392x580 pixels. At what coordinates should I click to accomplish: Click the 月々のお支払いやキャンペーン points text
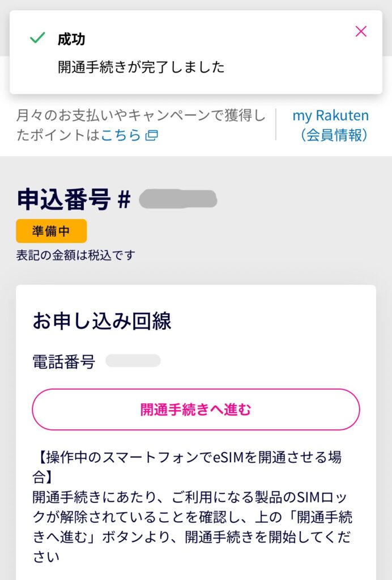(141, 116)
